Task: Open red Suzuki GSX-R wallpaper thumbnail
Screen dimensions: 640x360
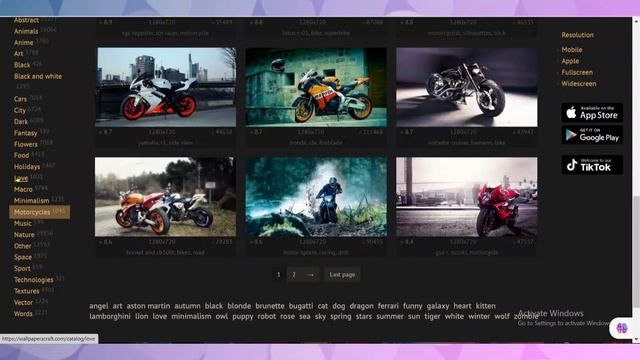Action: point(467,197)
